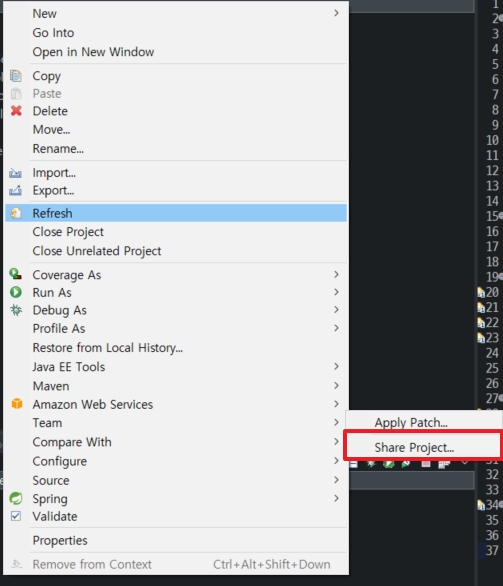
Task: Click the marker icon beside line 21
Action: pos(481,307)
